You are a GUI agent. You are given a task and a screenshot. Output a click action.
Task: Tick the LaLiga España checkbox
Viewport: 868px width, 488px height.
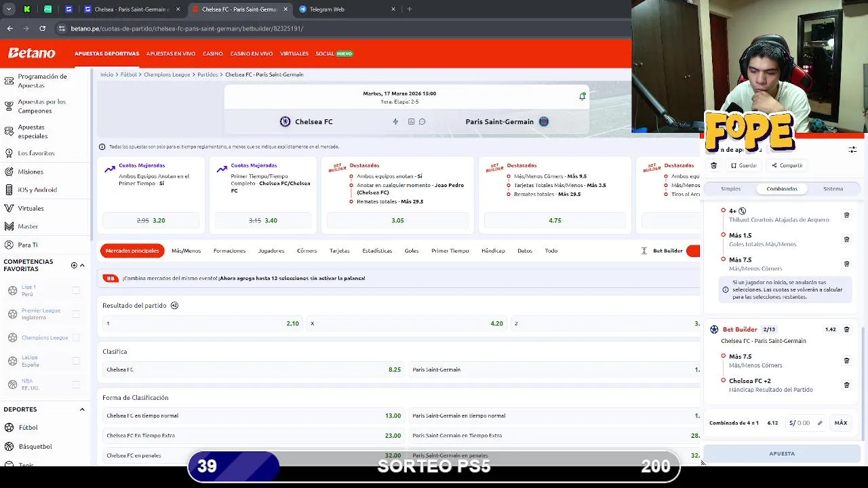pyautogui.click(x=76, y=361)
